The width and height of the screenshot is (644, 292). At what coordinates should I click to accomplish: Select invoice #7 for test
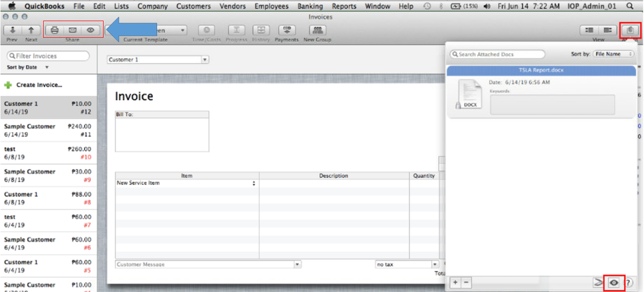48,221
